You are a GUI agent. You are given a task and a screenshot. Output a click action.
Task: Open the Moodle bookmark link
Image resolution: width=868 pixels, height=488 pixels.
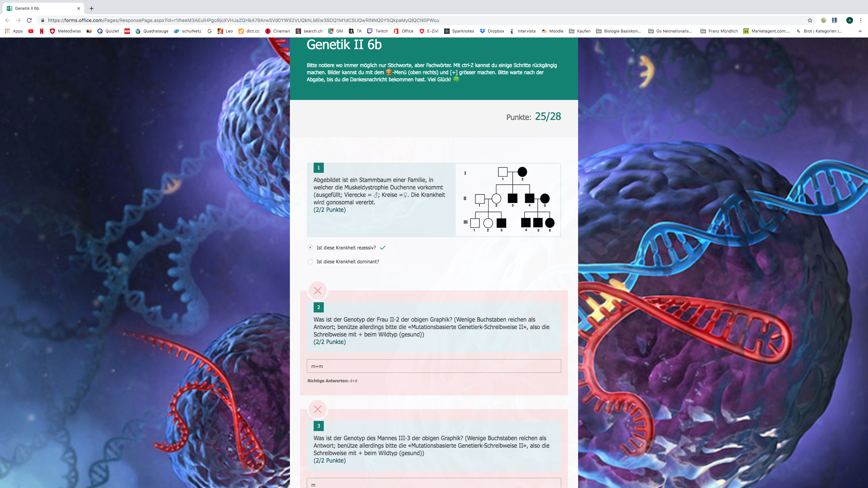point(552,31)
